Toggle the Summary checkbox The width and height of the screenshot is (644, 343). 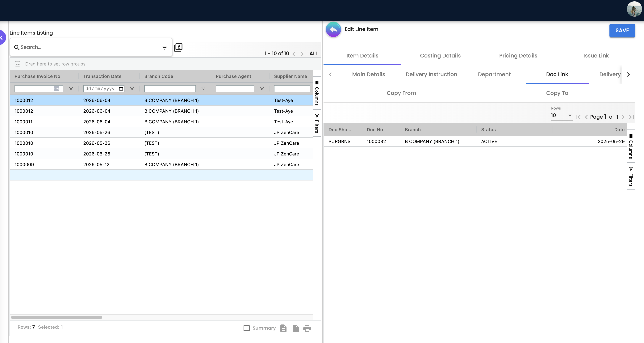(246, 328)
